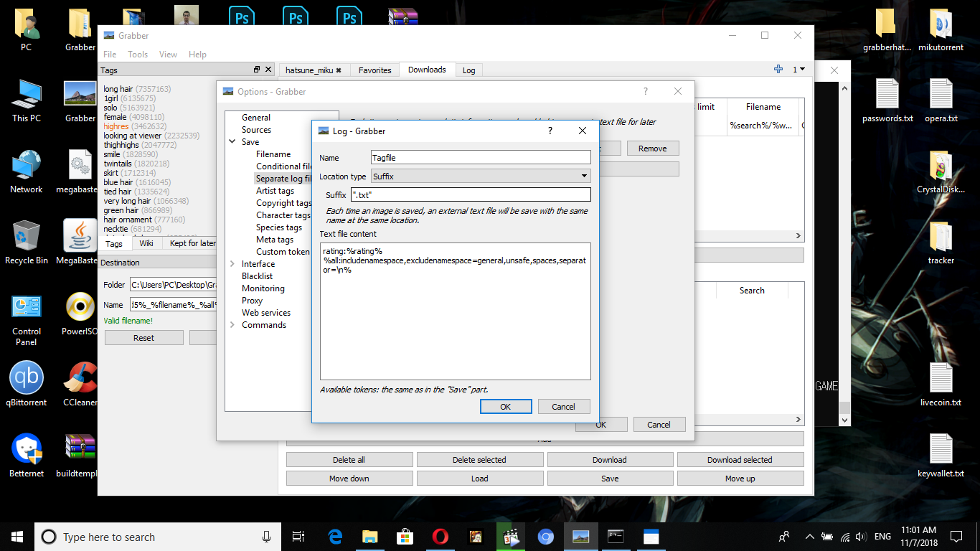Open the Microsoft Store taskbar icon

[405, 537]
